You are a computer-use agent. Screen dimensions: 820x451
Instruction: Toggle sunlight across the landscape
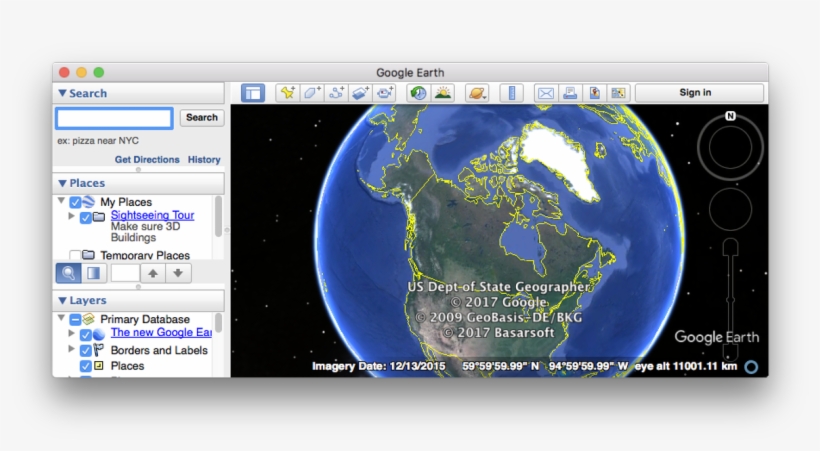click(x=443, y=93)
